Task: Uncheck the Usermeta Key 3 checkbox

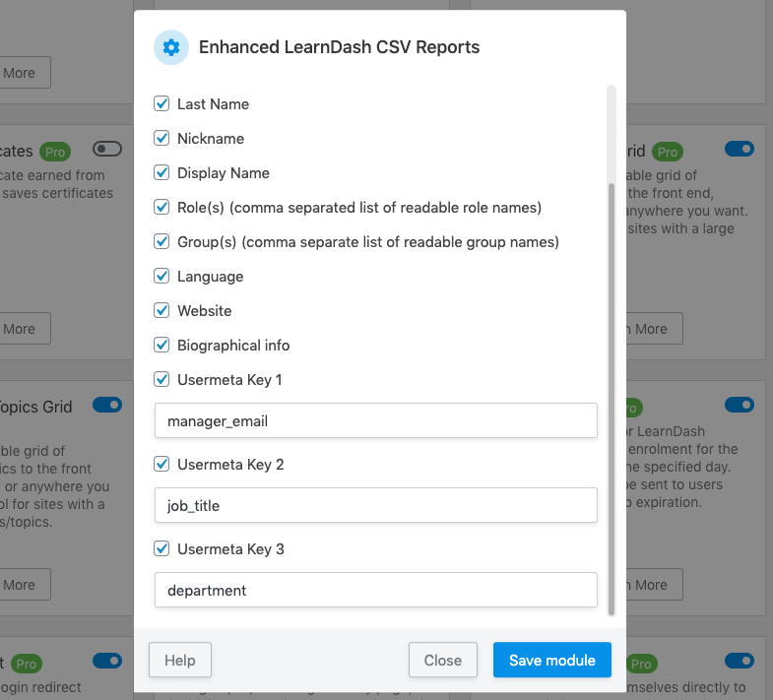Action: click(162, 548)
